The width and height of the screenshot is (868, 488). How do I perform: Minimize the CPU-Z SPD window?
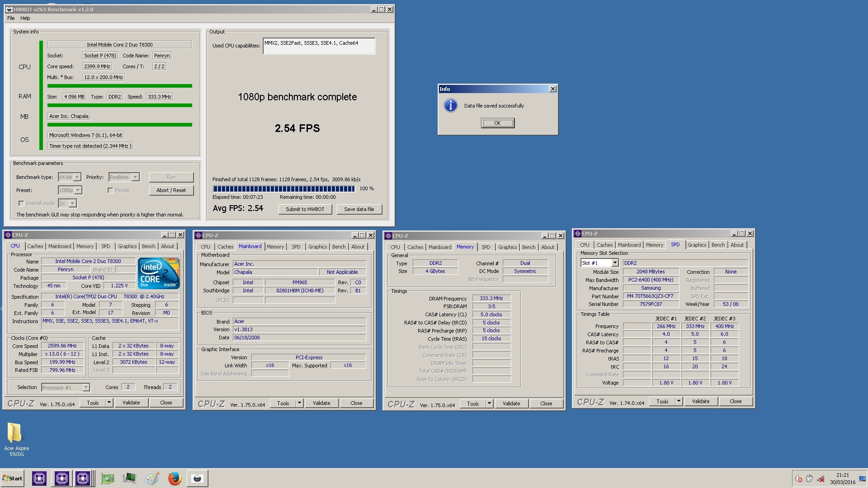pyautogui.click(x=734, y=234)
